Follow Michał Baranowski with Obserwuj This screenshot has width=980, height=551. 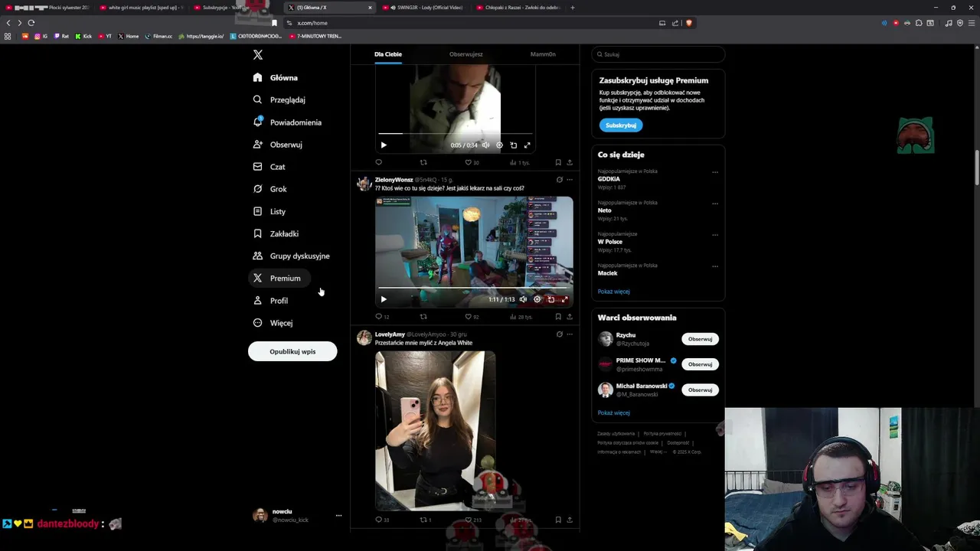click(x=700, y=390)
